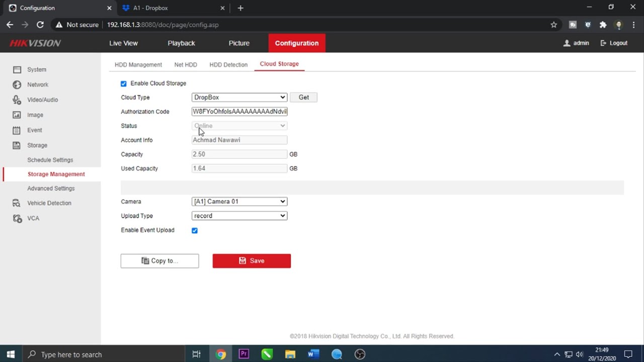Go back in browser
The image size is (644, 362).
point(10,25)
